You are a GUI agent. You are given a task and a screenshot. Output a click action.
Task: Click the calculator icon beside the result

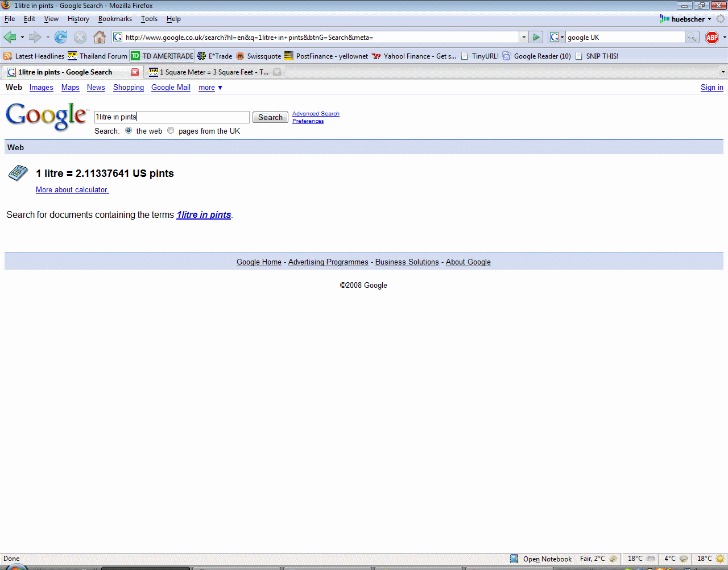pyautogui.click(x=18, y=173)
